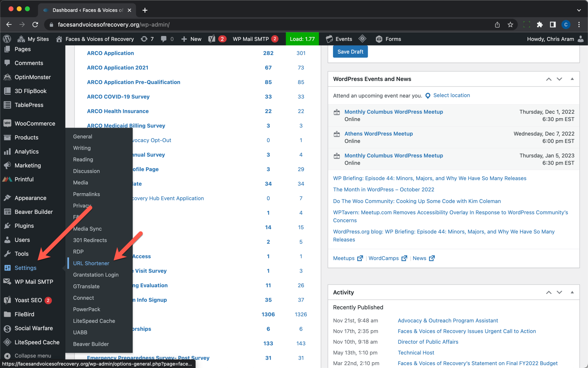588x368 pixels.
Task: Click the Yoast SEO icon in admin bar
Action: click(x=212, y=39)
